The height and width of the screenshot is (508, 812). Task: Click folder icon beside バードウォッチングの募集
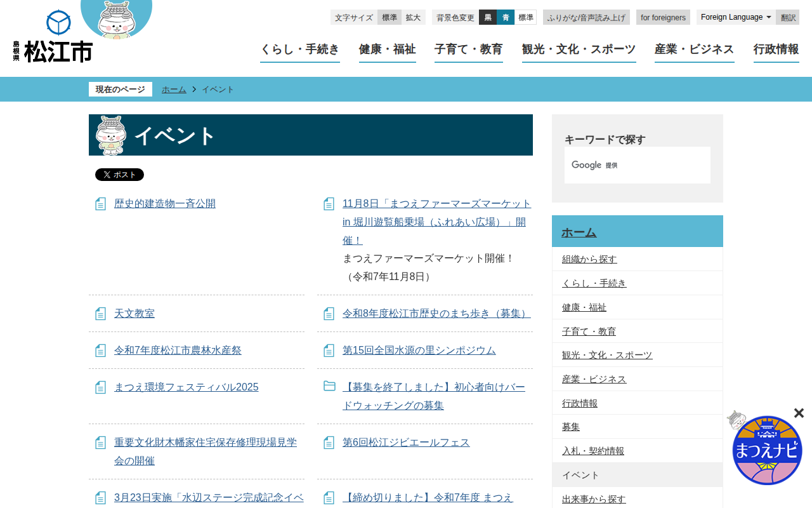pyautogui.click(x=329, y=386)
